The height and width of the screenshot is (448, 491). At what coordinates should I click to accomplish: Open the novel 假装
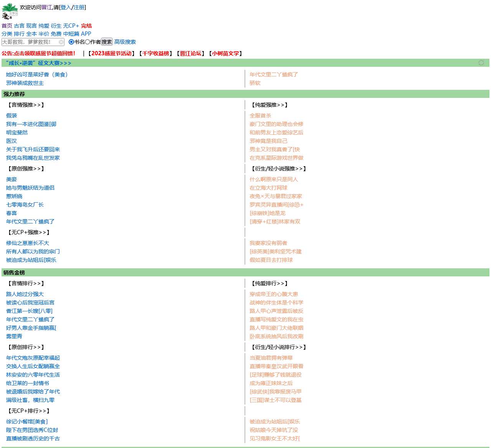(x=12, y=116)
